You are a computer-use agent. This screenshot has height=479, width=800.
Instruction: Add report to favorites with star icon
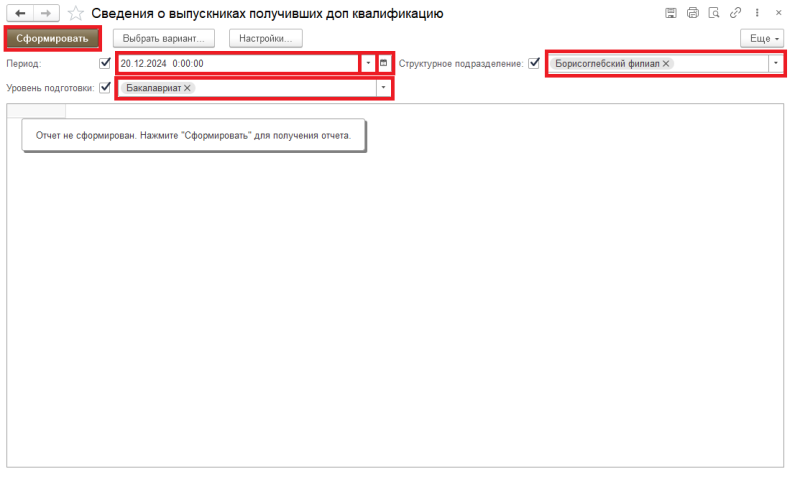[75, 14]
